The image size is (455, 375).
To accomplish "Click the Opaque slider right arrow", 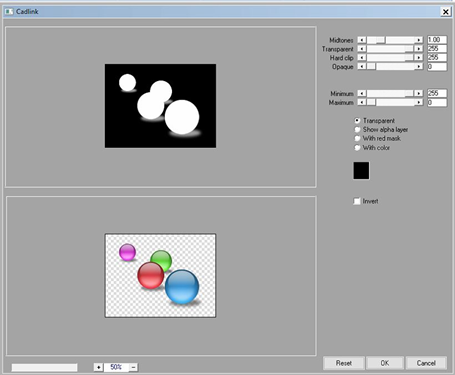I will [x=419, y=66].
